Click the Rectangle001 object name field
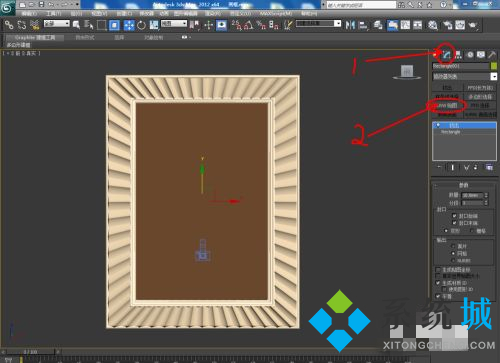Screen dimensions: 500x363 (461, 66)
